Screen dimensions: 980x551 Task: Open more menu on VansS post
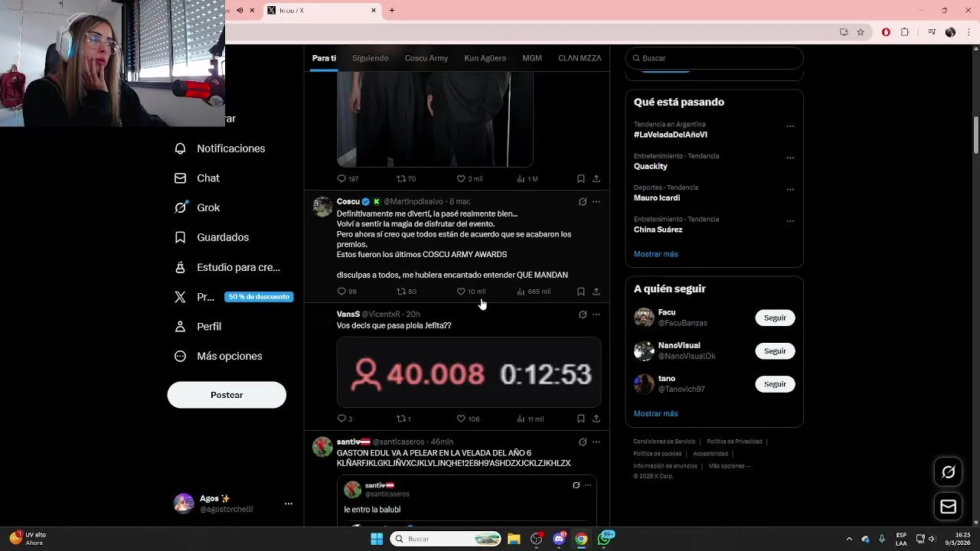(x=596, y=315)
